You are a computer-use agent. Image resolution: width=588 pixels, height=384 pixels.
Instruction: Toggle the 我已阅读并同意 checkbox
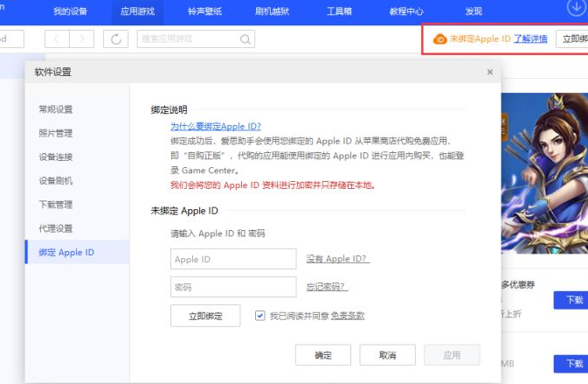[x=260, y=316]
